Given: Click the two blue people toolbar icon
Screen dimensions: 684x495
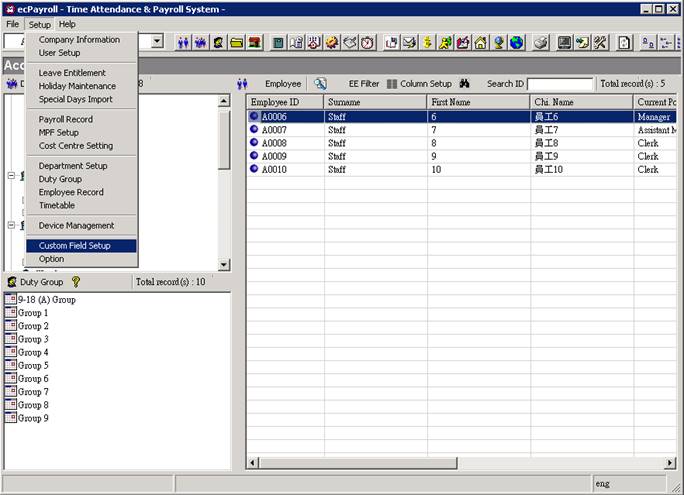Looking at the screenshot, I should [183, 43].
